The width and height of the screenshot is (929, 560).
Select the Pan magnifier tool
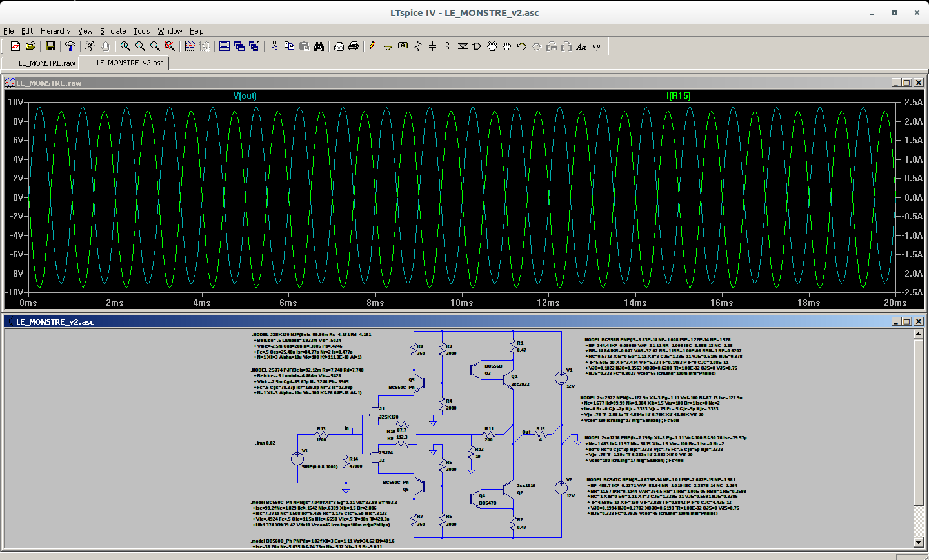pyautogui.click(x=140, y=46)
